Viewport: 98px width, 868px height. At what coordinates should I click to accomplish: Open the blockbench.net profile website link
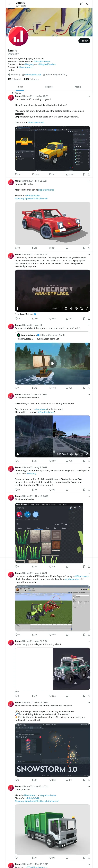click(33, 75)
